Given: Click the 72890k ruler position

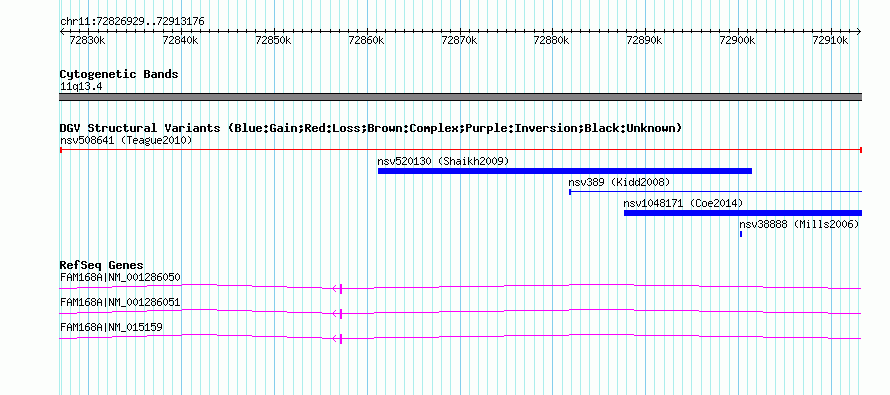Looking at the screenshot, I should 645,40.
